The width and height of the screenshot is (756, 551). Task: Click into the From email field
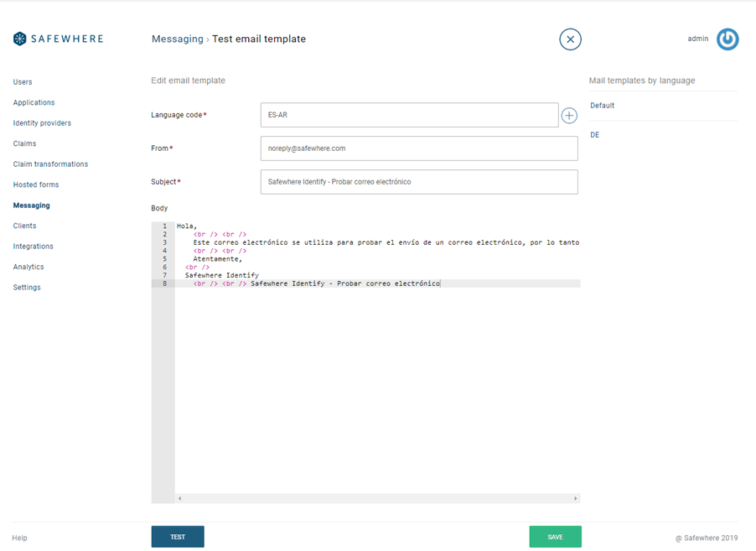point(419,148)
